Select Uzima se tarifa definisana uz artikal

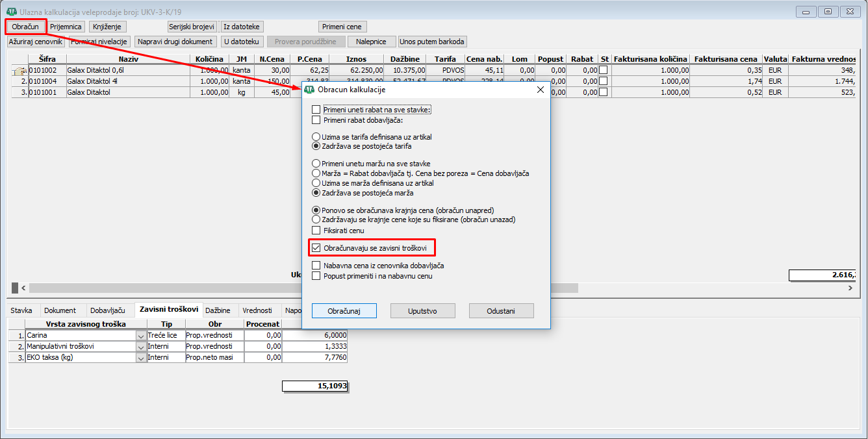(316, 137)
